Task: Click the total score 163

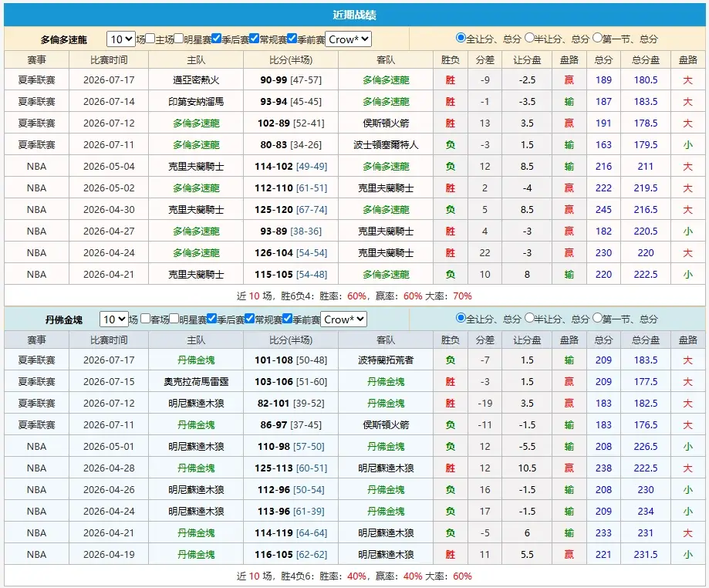Action: [x=603, y=145]
